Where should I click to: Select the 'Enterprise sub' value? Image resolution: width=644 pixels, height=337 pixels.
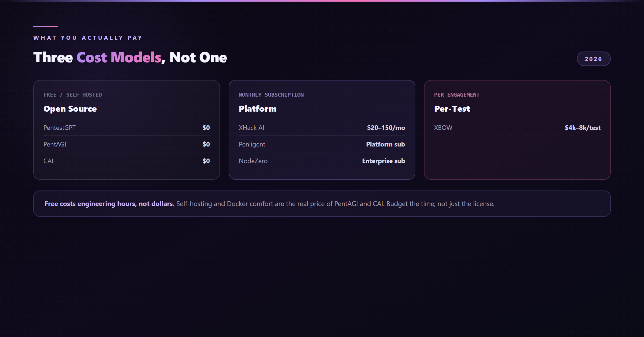(384, 161)
